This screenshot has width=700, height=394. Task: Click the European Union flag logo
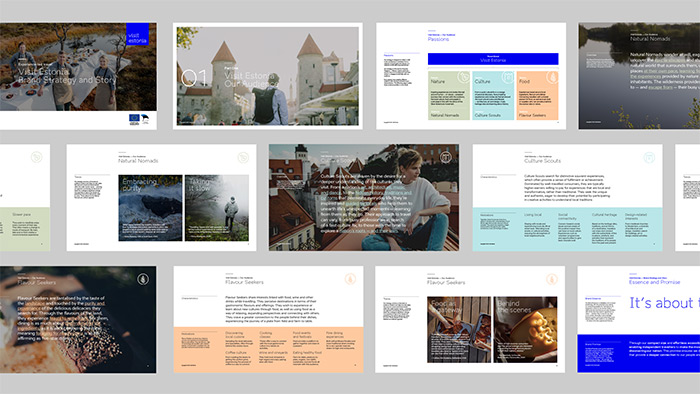pyautogui.click(x=134, y=119)
